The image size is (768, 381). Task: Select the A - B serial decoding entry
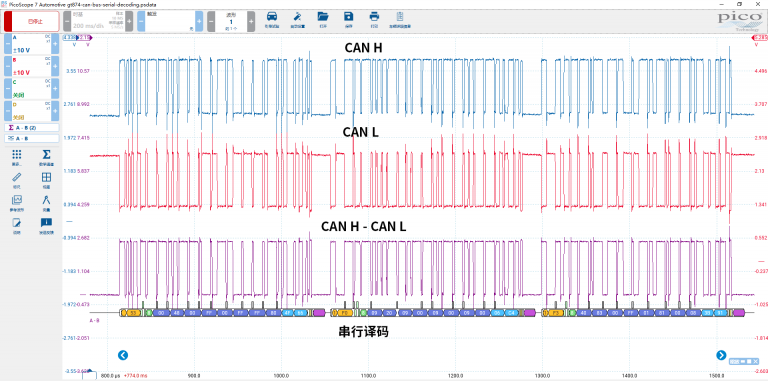point(31,139)
